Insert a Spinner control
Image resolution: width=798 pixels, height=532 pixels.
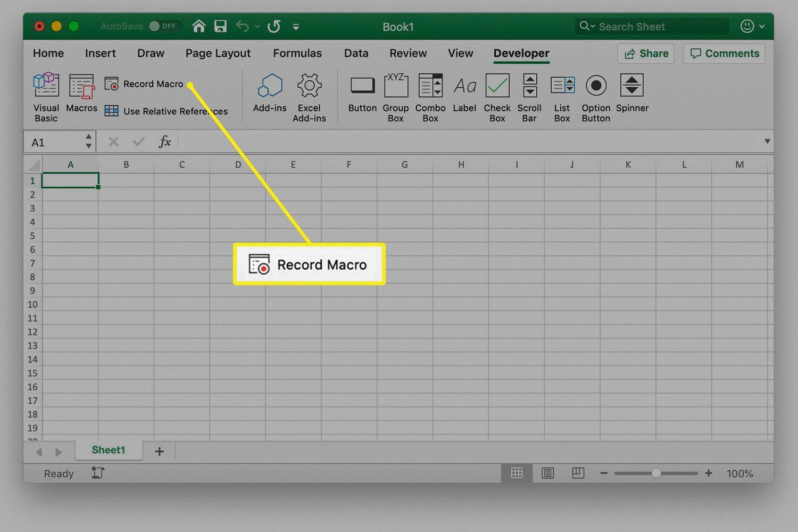(632, 93)
